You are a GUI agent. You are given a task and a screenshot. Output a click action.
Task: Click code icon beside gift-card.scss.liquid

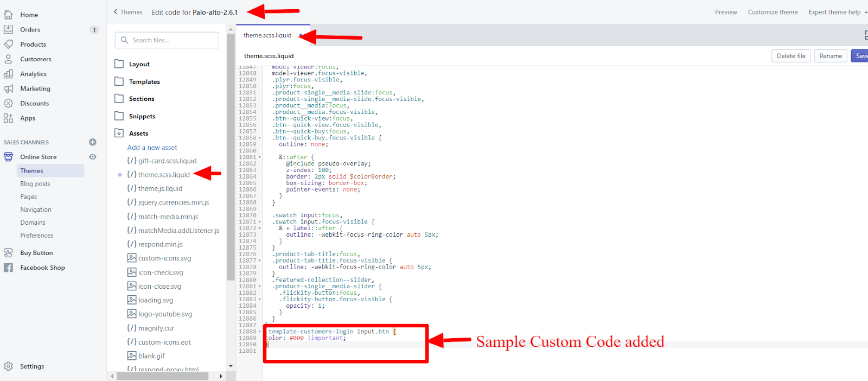(132, 161)
